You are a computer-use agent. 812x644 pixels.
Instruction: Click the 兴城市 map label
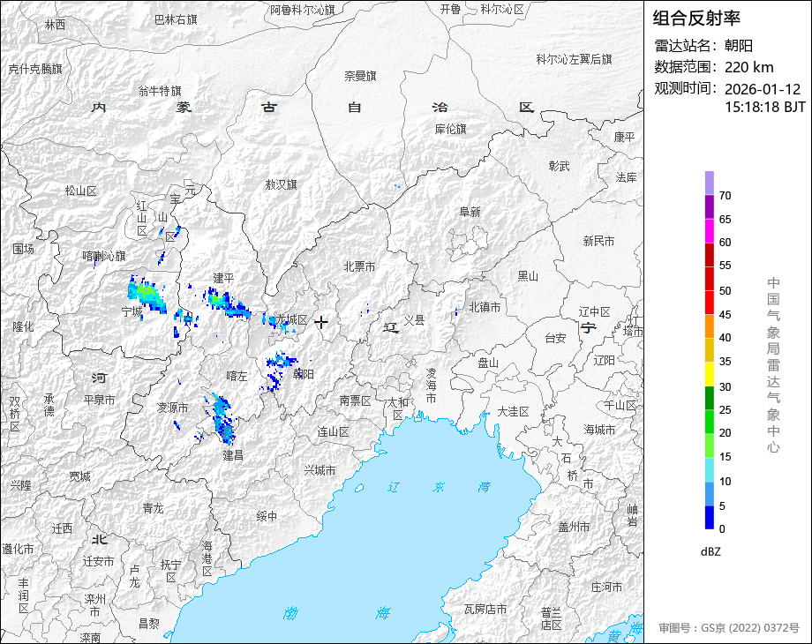320,470
